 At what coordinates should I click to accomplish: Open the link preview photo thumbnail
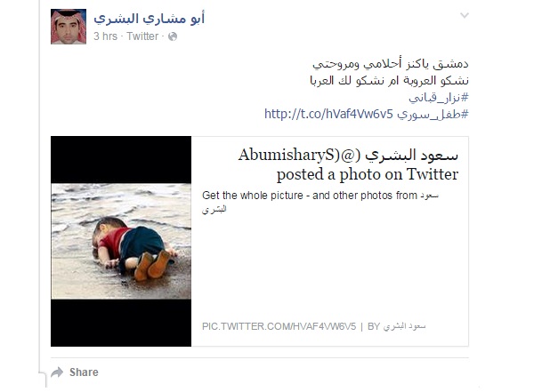click(x=121, y=241)
